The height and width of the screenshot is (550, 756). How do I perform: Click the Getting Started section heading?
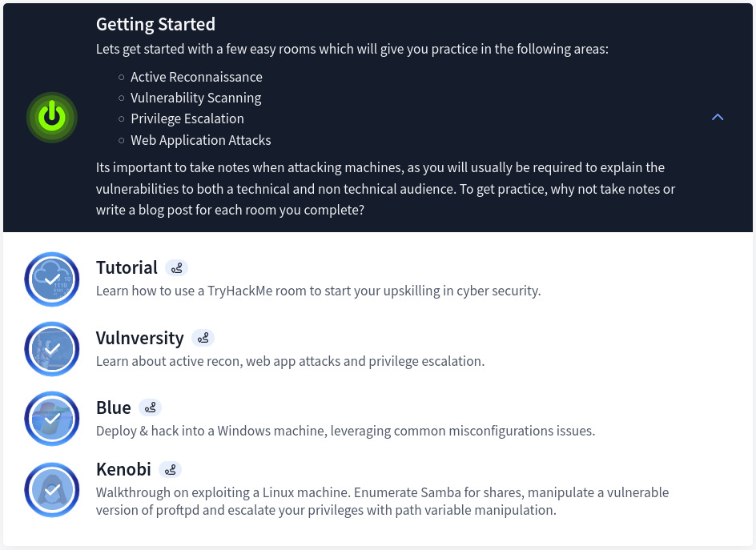155,24
